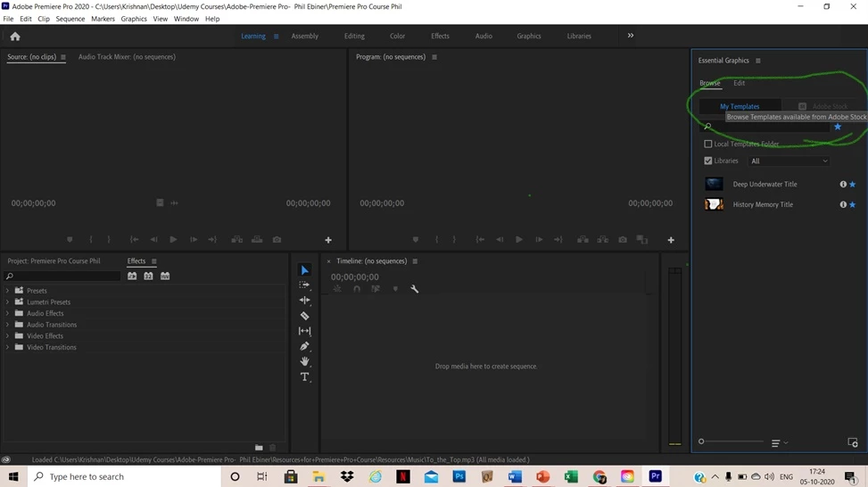Open Source monitor button editor plus icon
Image resolution: width=868 pixels, height=487 pixels.
click(x=328, y=240)
